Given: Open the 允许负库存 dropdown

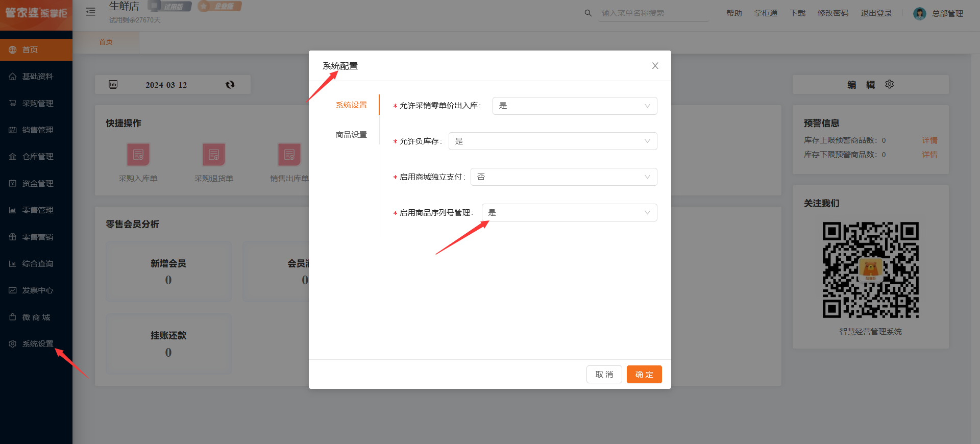Looking at the screenshot, I should pos(553,141).
